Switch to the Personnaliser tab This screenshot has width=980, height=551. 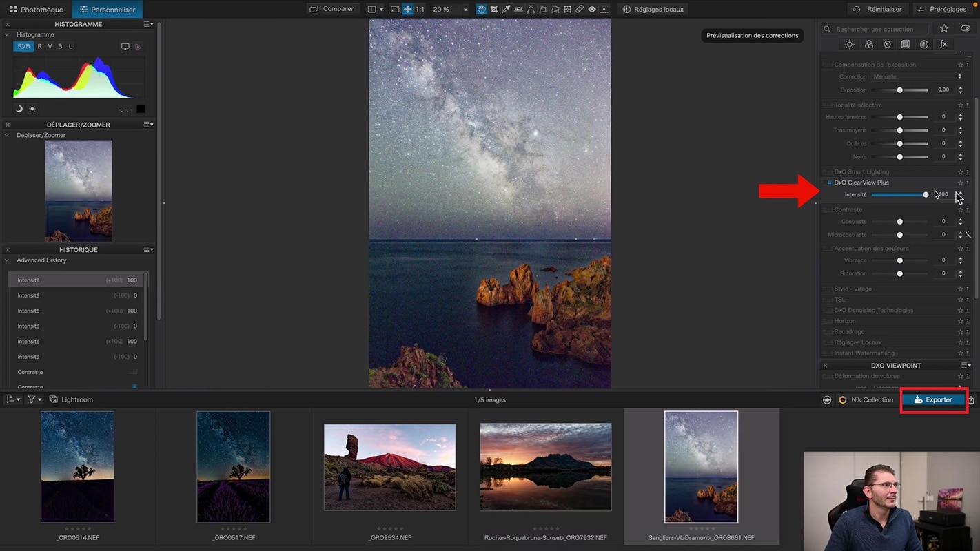[x=108, y=10]
